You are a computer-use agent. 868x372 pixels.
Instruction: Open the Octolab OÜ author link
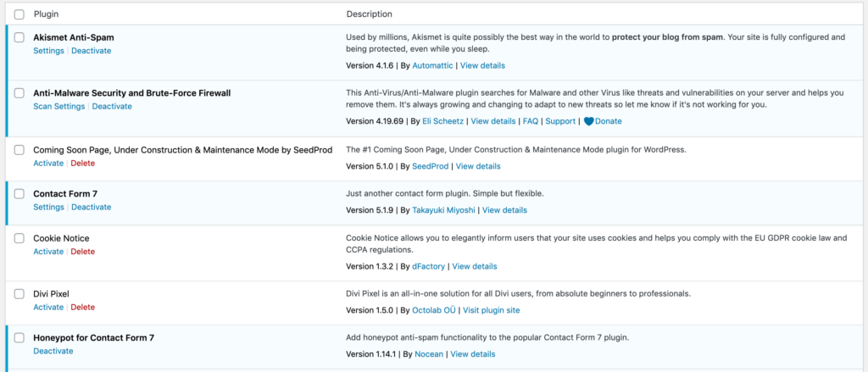(434, 310)
